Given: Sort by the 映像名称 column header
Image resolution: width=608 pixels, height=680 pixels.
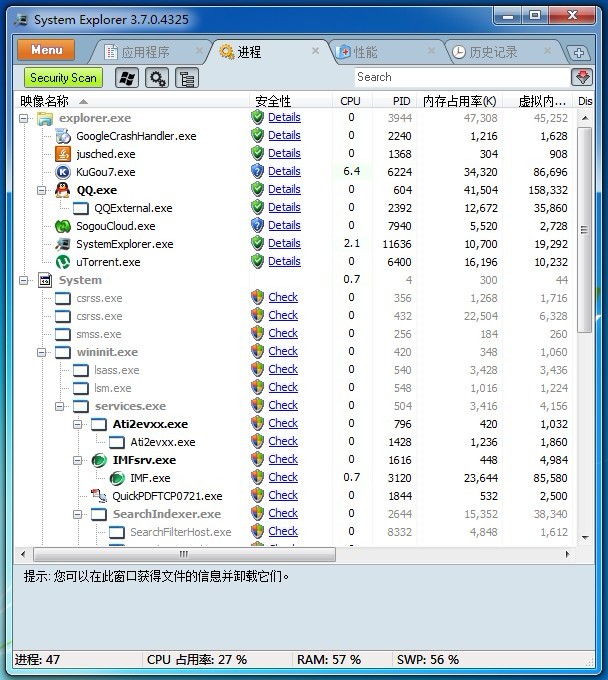Looking at the screenshot, I should point(132,101).
